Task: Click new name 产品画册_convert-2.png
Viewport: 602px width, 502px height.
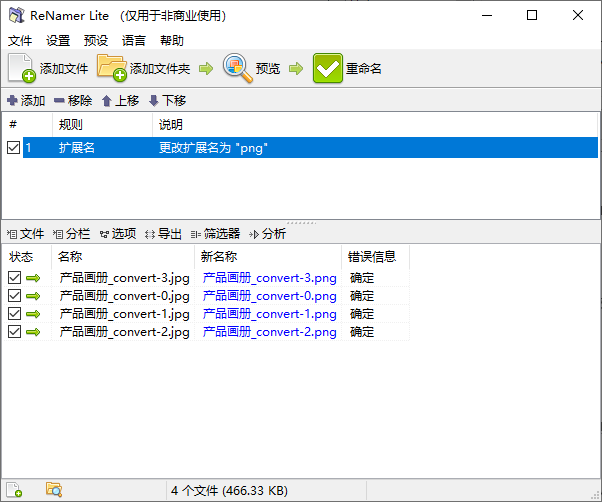Action: tap(270, 332)
